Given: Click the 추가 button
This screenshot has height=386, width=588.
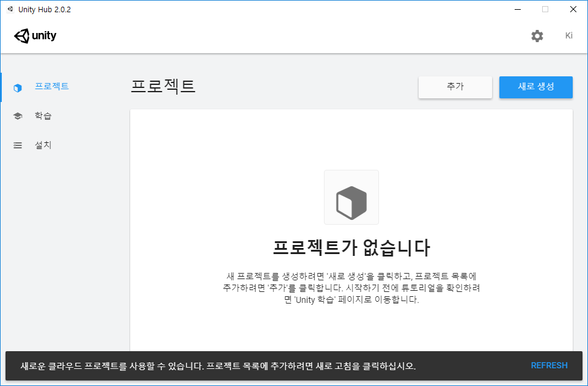Looking at the screenshot, I should (x=455, y=87).
